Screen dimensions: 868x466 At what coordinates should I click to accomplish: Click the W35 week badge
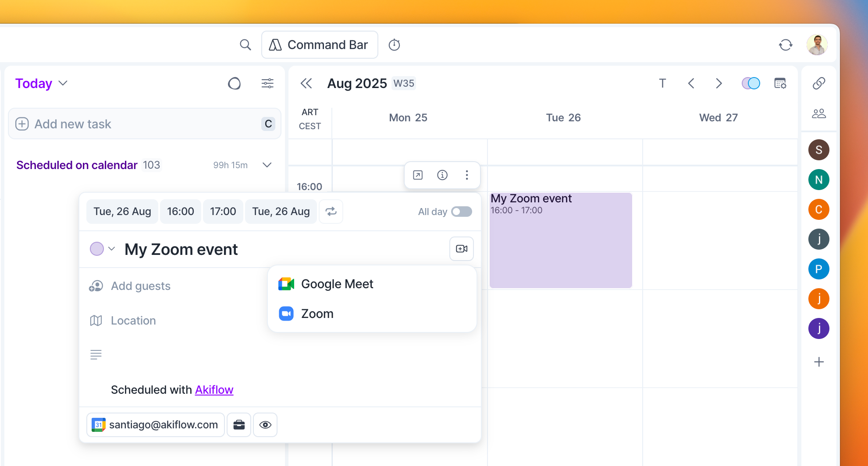point(404,83)
